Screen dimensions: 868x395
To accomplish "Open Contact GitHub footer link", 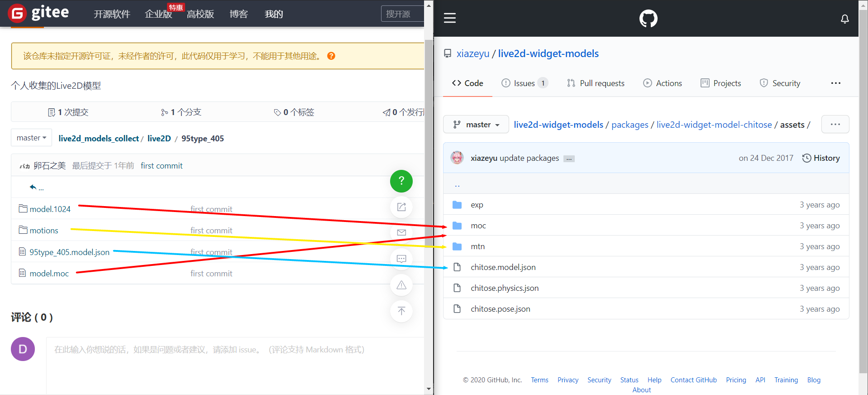I will [x=693, y=380].
